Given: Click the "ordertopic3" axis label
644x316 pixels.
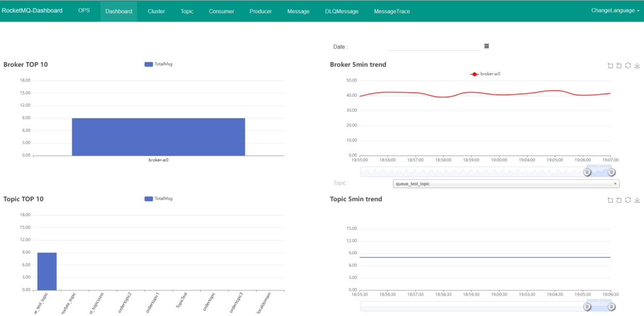Looking at the screenshot, I should tap(236, 302).
